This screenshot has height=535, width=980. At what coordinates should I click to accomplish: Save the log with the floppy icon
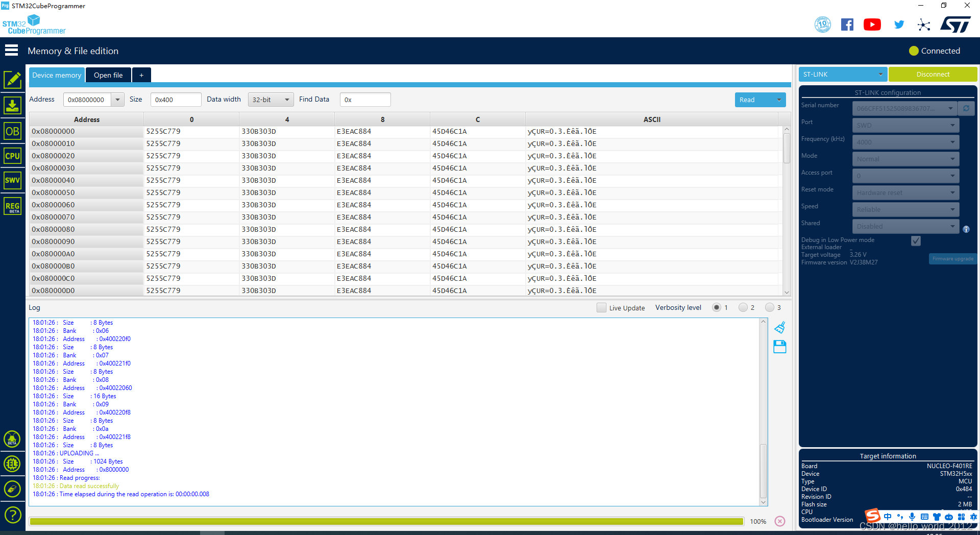(780, 347)
